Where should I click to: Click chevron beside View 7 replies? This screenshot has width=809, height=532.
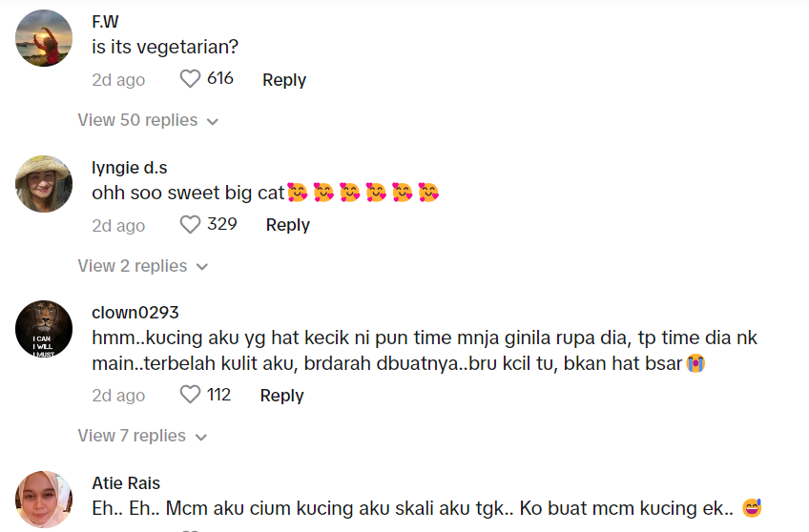[x=201, y=437]
